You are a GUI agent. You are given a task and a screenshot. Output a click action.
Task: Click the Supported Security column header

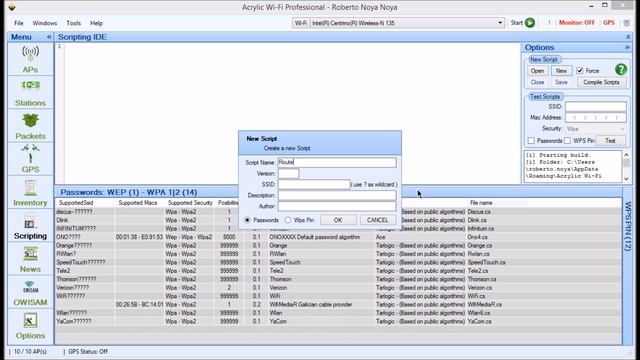pyautogui.click(x=190, y=203)
